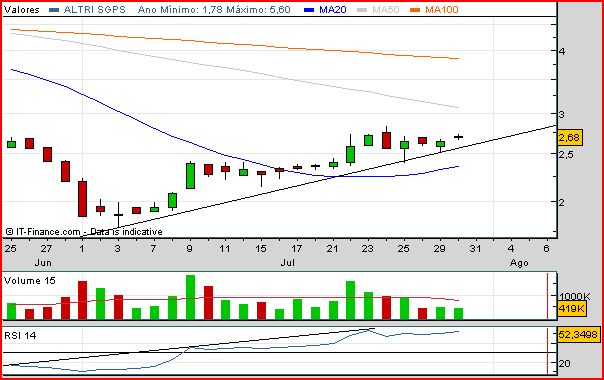Click the RSI 14 panel label

point(20,335)
